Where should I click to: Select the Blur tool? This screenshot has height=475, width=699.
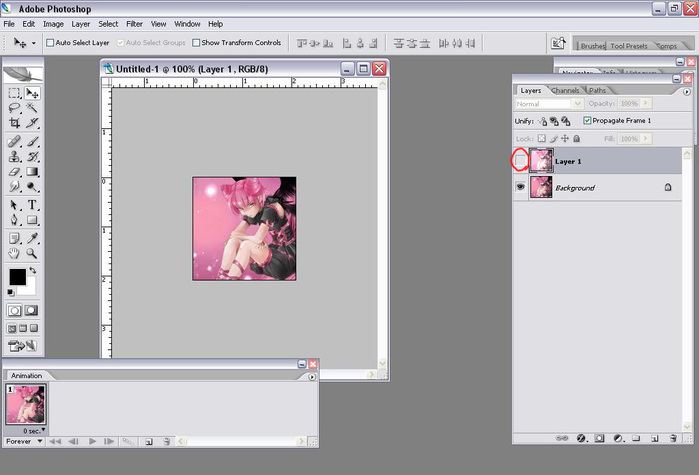(14, 187)
